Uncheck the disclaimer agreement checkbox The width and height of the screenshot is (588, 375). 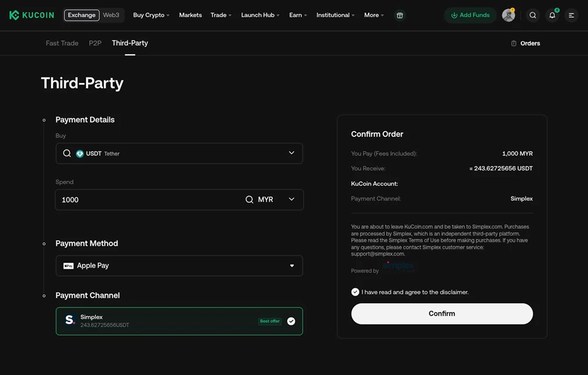(x=355, y=292)
